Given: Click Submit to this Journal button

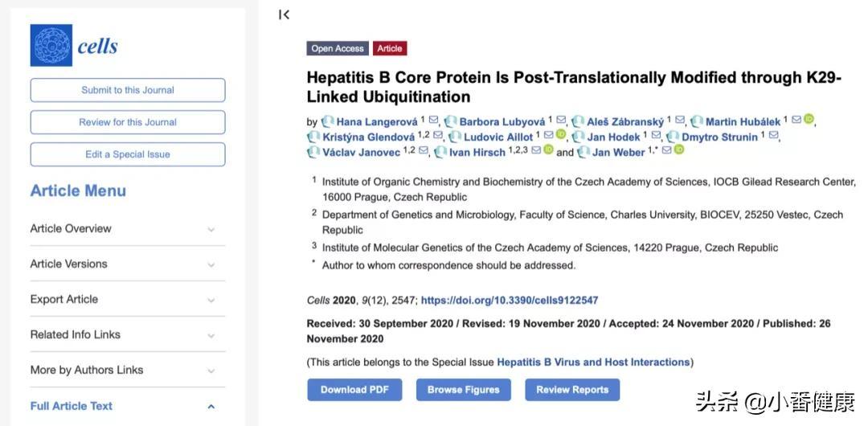Looking at the screenshot, I should [x=127, y=90].
